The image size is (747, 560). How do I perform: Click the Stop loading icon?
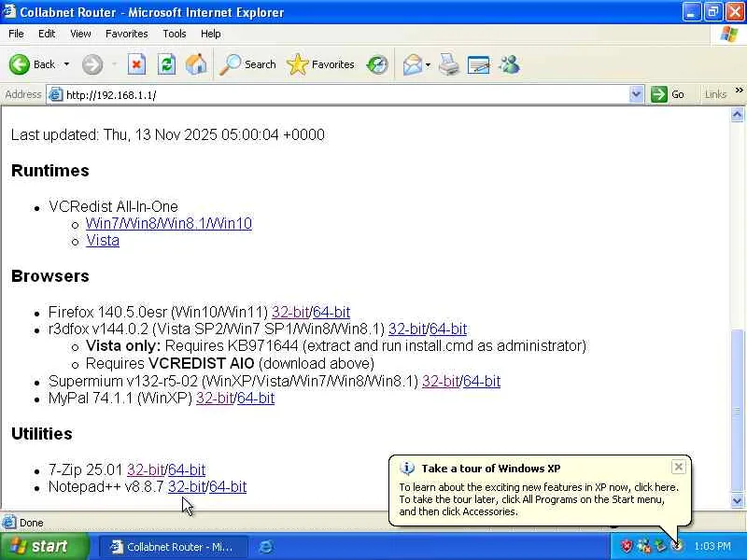point(136,64)
